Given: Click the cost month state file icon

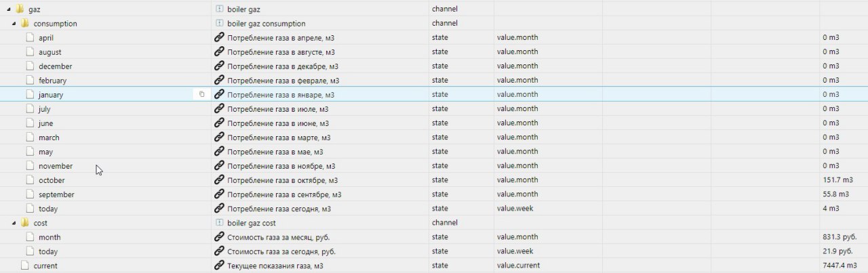Looking at the screenshot, I should click(30, 236).
